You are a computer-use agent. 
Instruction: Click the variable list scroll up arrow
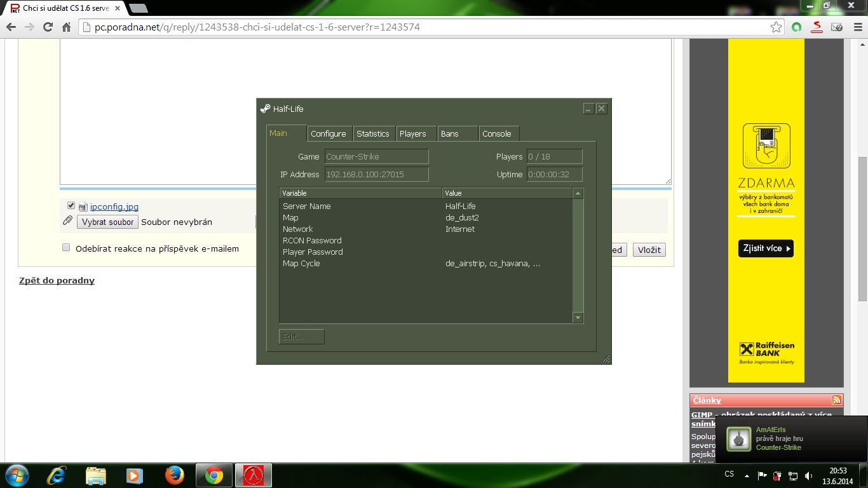578,193
